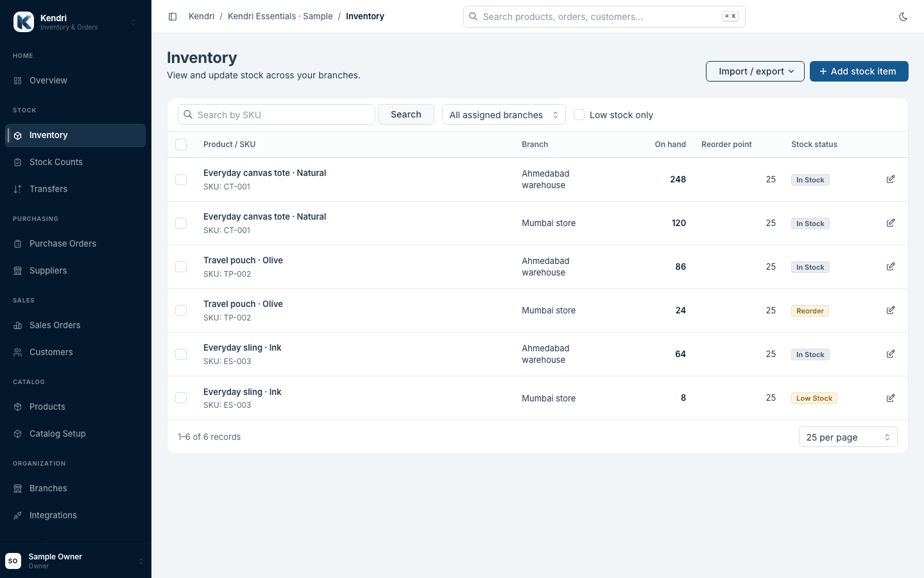Click the Kendri breadcrumb link

click(x=201, y=17)
